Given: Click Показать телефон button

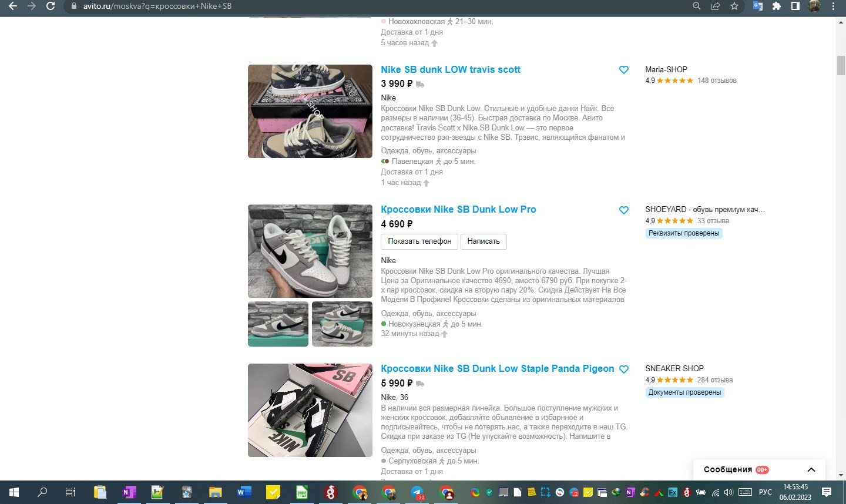Looking at the screenshot, I should 419,241.
